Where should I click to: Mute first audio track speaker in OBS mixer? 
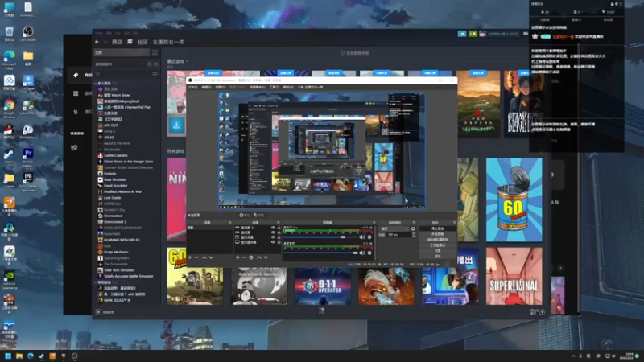tap(361, 237)
